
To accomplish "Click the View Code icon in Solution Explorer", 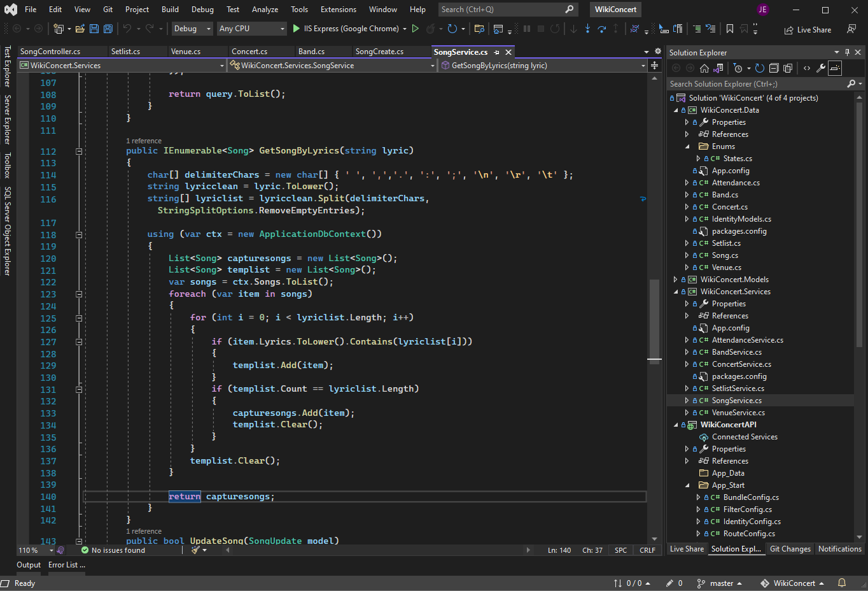I will pyautogui.click(x=807, y=68).
